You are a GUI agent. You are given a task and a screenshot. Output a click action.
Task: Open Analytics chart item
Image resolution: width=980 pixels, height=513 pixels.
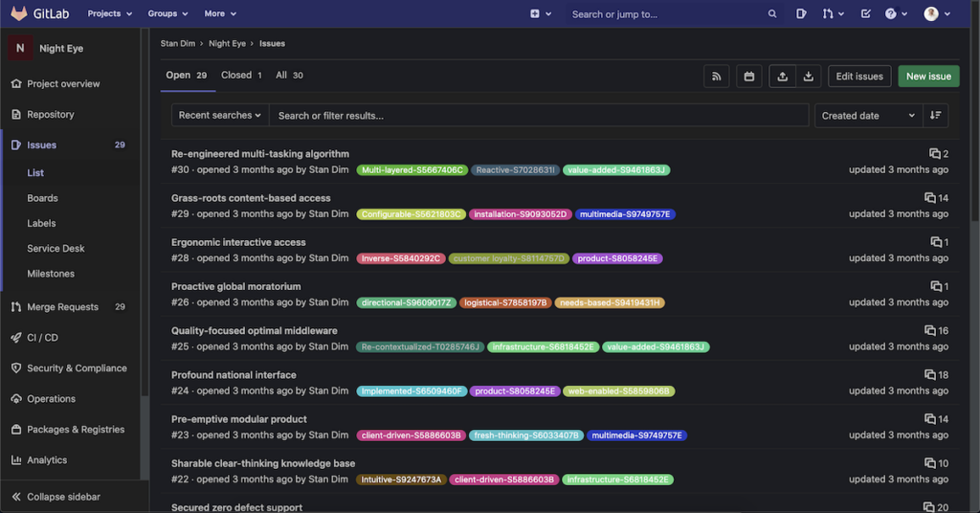[46, 460]
